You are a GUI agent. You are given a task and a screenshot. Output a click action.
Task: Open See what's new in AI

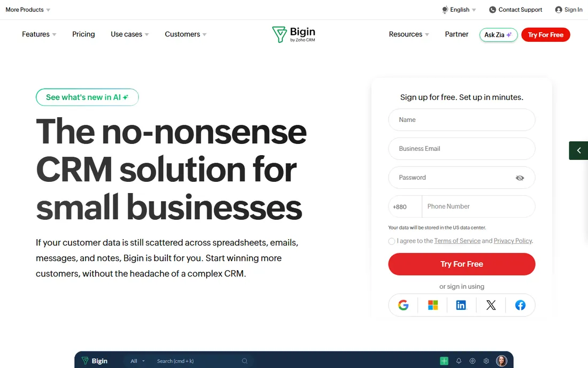click(87, 97)
